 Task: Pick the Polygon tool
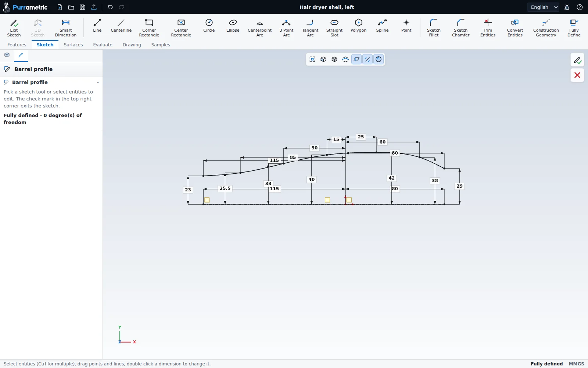click(359, 26)
